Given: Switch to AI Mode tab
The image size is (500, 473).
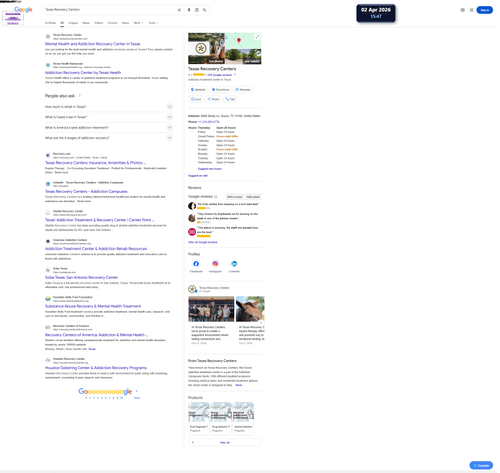Looking at the screenshot, I should tap(50, 23).
